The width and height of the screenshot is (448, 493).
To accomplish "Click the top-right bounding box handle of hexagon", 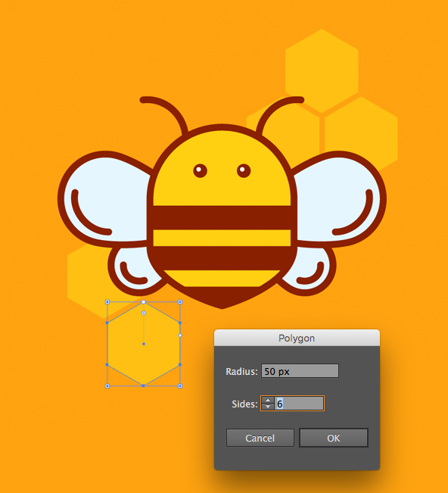I will (x=180, y=302).
